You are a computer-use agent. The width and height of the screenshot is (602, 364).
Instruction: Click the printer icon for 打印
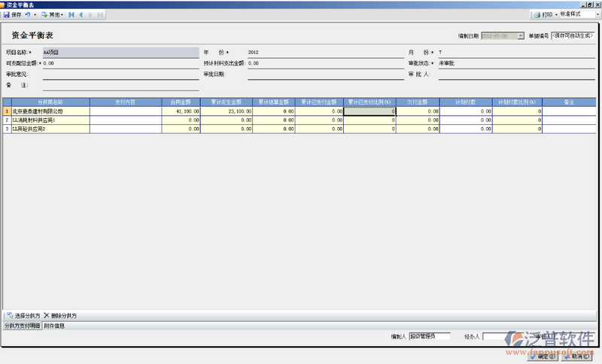point(537,14)
